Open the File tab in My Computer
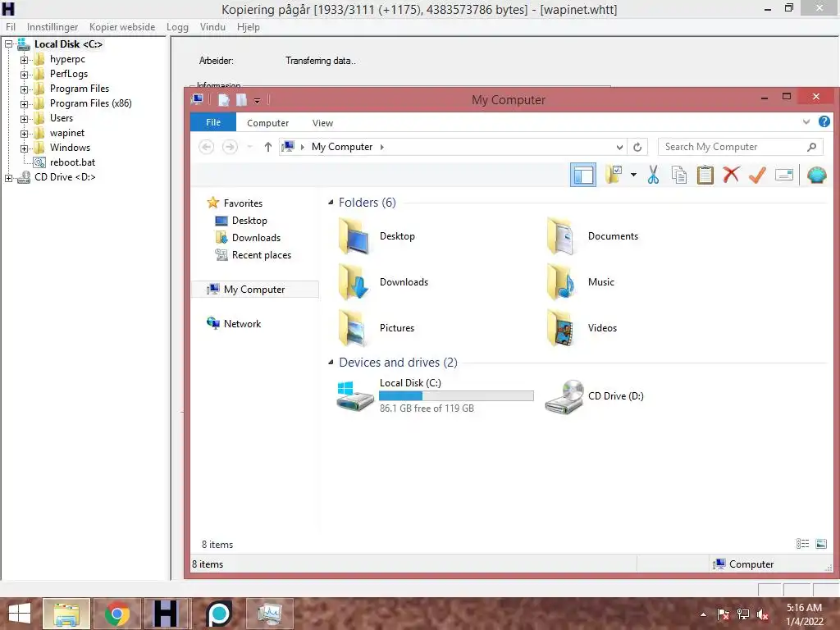The height and width of the screenshot is (630, 840). (x=213, y=122)
